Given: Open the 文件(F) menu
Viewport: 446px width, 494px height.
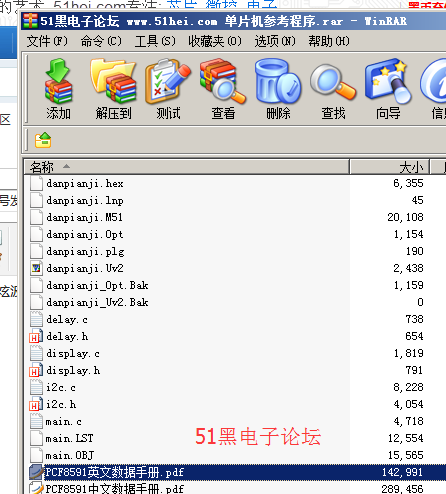Looking at the screenshot, I should coord(47,41).
